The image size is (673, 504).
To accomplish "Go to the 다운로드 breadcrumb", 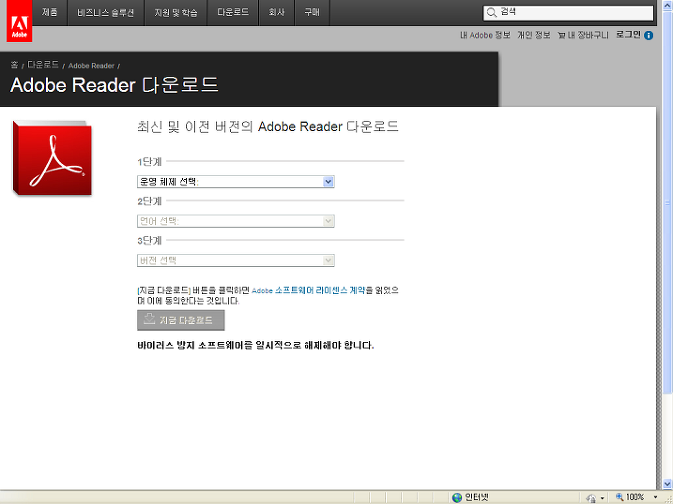I will click(43, 65).
